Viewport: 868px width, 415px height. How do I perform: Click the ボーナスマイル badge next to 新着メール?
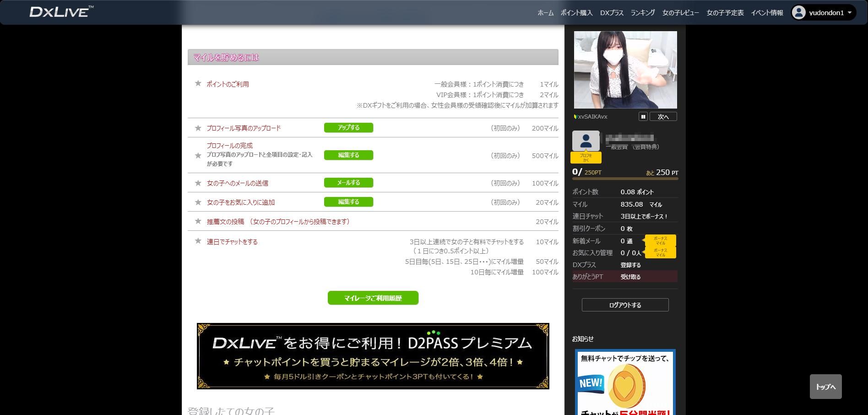tap(660, 240)
